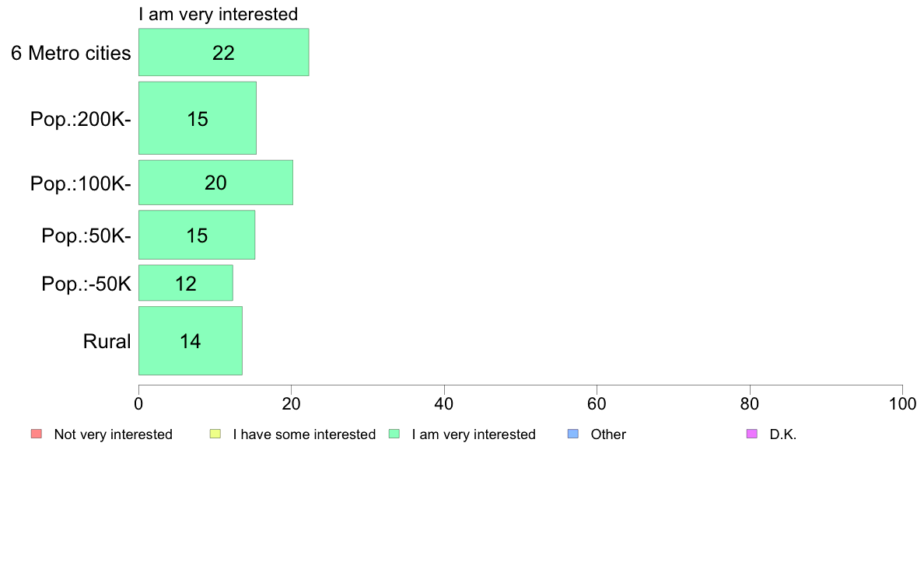Click the Pop.:100K- bar showing 20

[215, 183]
